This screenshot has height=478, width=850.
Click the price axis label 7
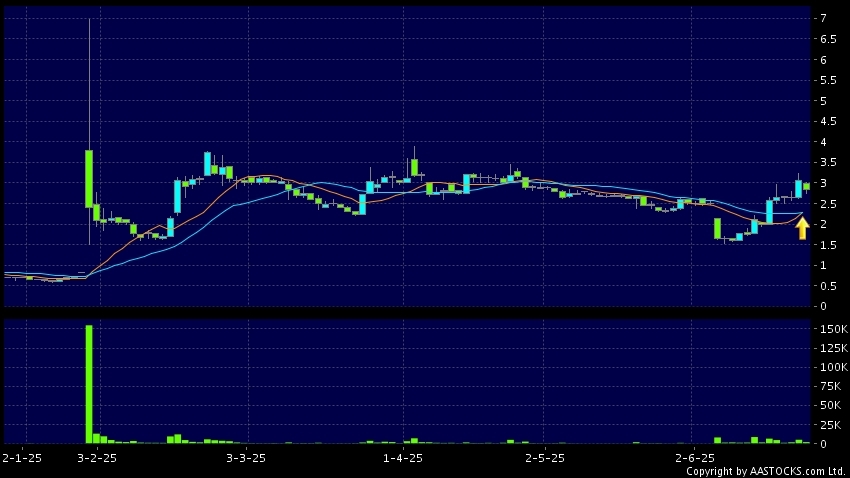823,18
